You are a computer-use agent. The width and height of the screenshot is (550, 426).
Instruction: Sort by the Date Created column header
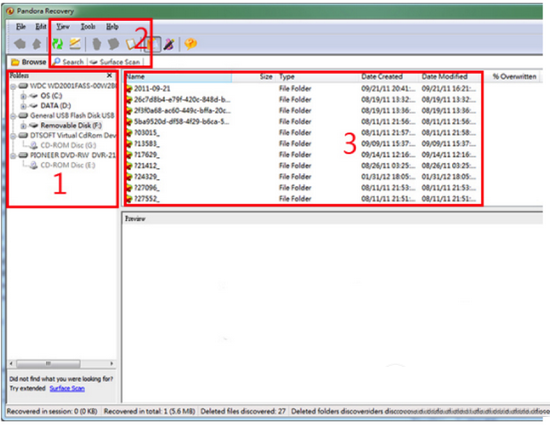[x=389, y=77]
